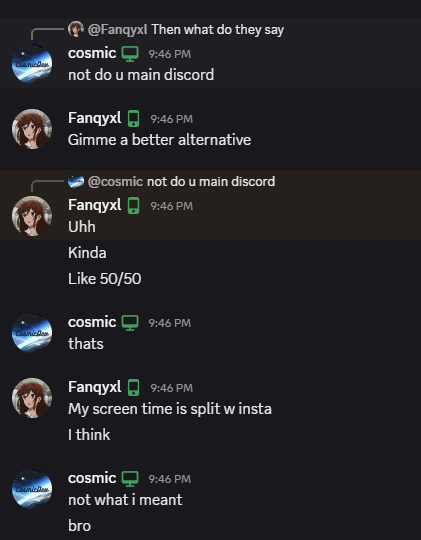
Task: Jump to the quoted reply 'not do u main discord'
Action: tap(211, 181)
